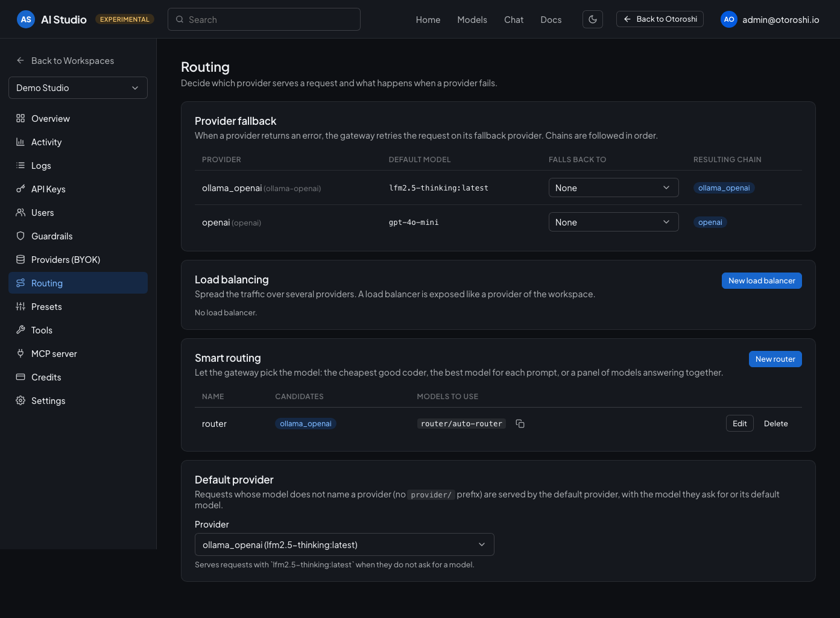This screenshot has width=840, height=618.
Task: Click Routing icon in sidebar
Action: pos(21,283)
